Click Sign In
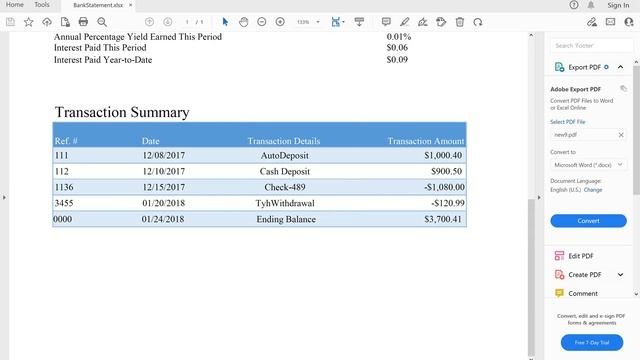The width and height of the screenshot is (640, 360). 618,5
